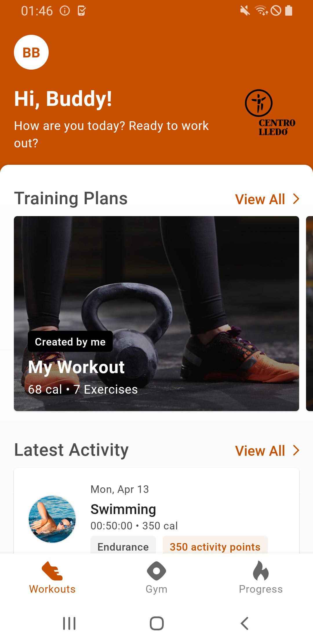Expand Training Plans with chevron arrow
Image resolution: width=313 pixels, height=644 pixels.
[x=296, y=199]
